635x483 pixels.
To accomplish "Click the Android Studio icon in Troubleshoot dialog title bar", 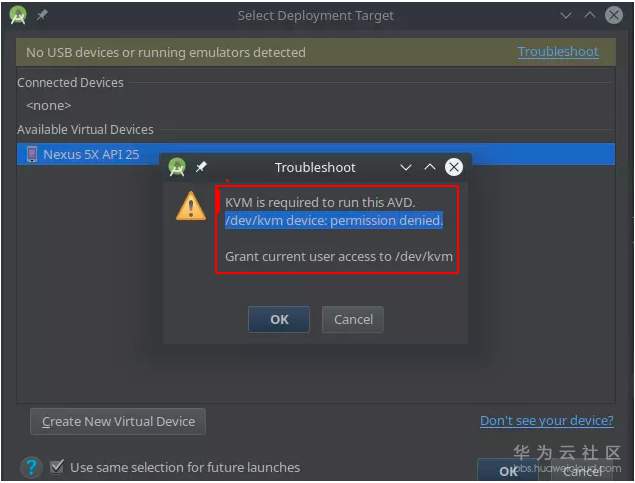I will 177,167.
